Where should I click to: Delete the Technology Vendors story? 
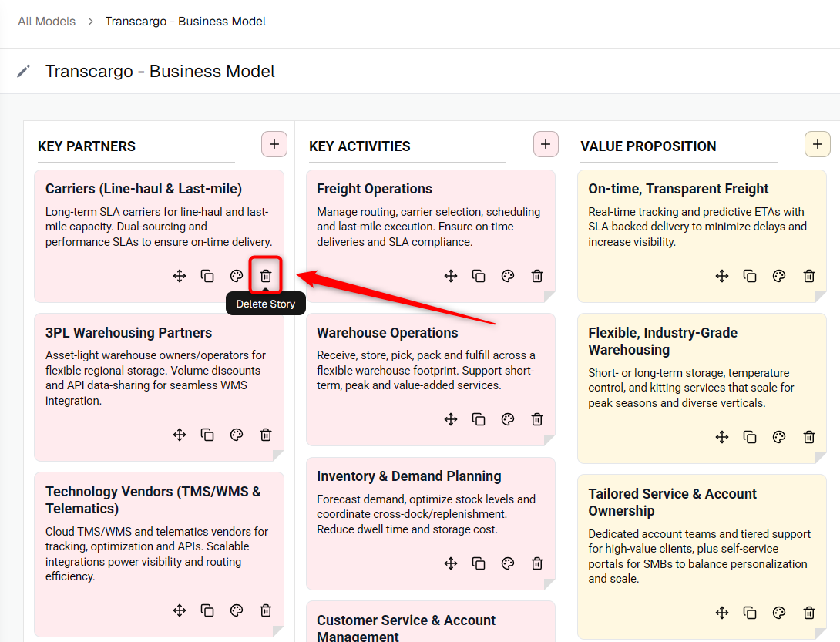tap(266, 610)
